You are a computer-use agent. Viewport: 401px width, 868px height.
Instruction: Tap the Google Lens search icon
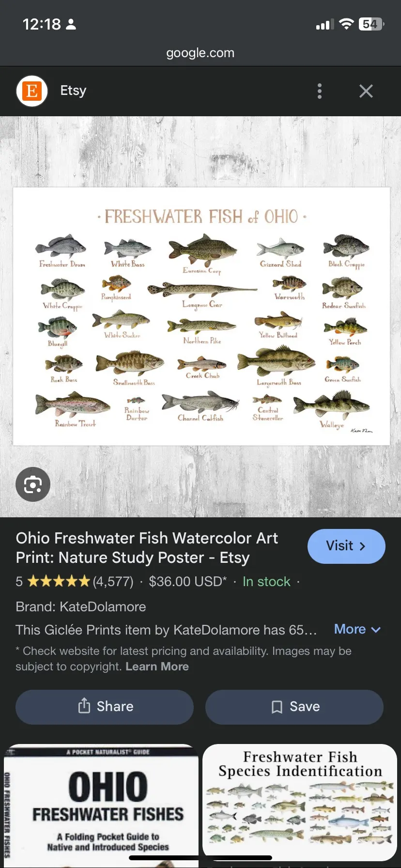[x=33, y=484]
